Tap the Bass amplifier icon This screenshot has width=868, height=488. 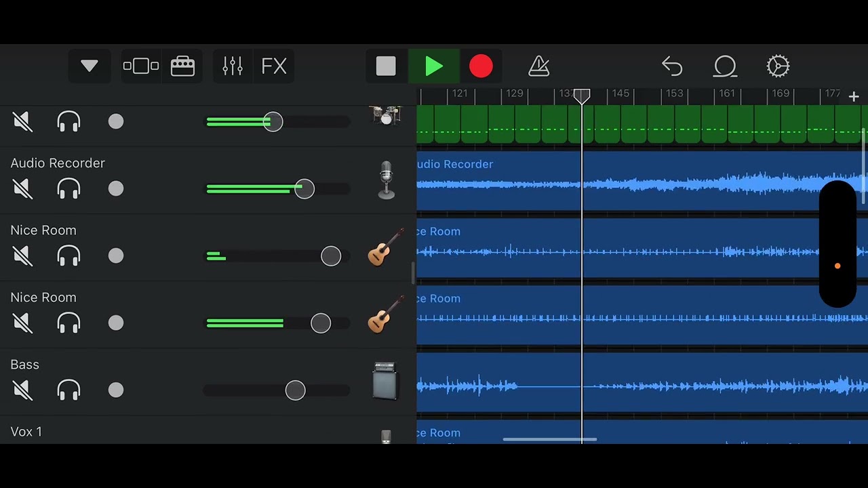click(x=385, y=381)
